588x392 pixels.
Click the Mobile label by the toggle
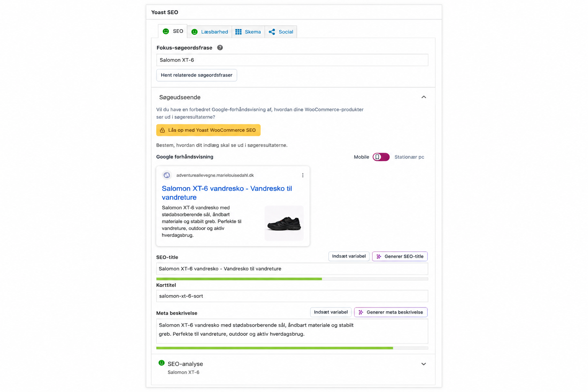pos(361,157)
